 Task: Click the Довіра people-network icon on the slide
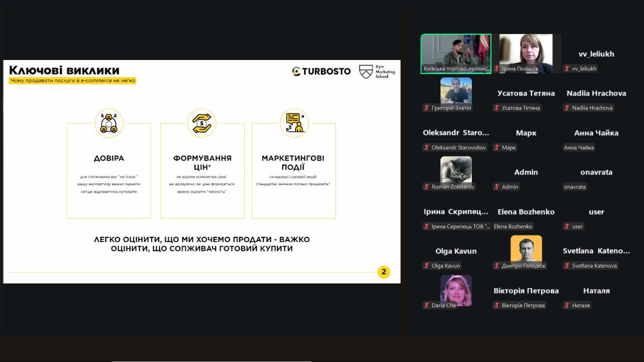[109, 123]
